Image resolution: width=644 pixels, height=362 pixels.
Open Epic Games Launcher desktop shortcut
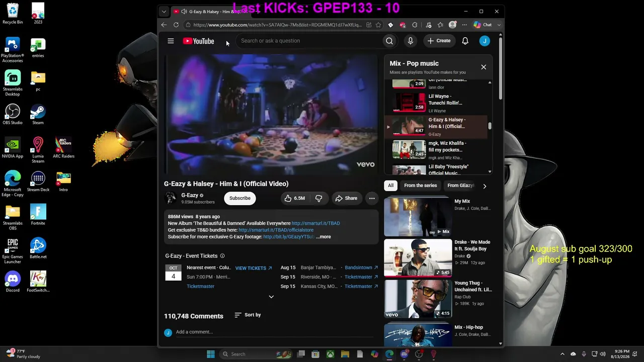(x=13, y=251)
